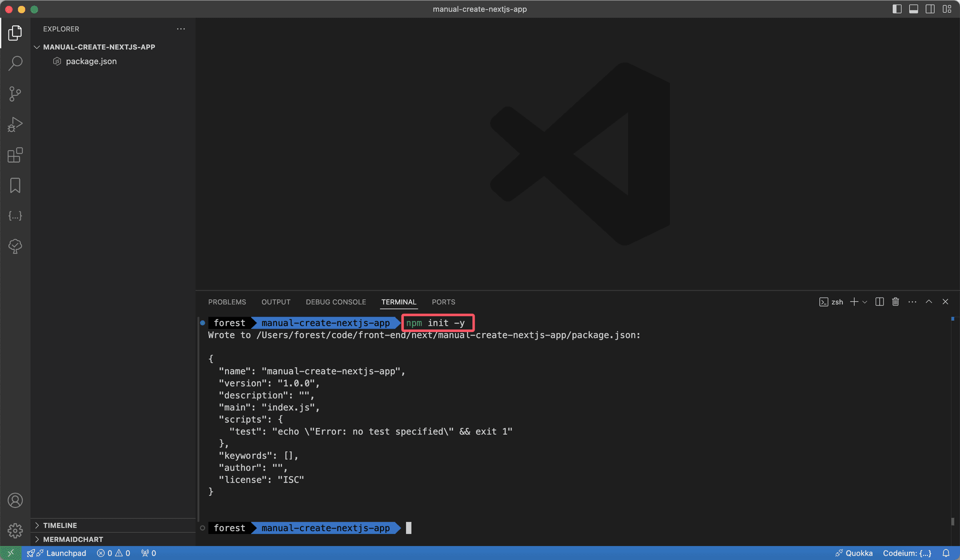The height and width of the screenshot is (560, 960).
Task: Switch to the Problems tab
Action: (227, 302)
